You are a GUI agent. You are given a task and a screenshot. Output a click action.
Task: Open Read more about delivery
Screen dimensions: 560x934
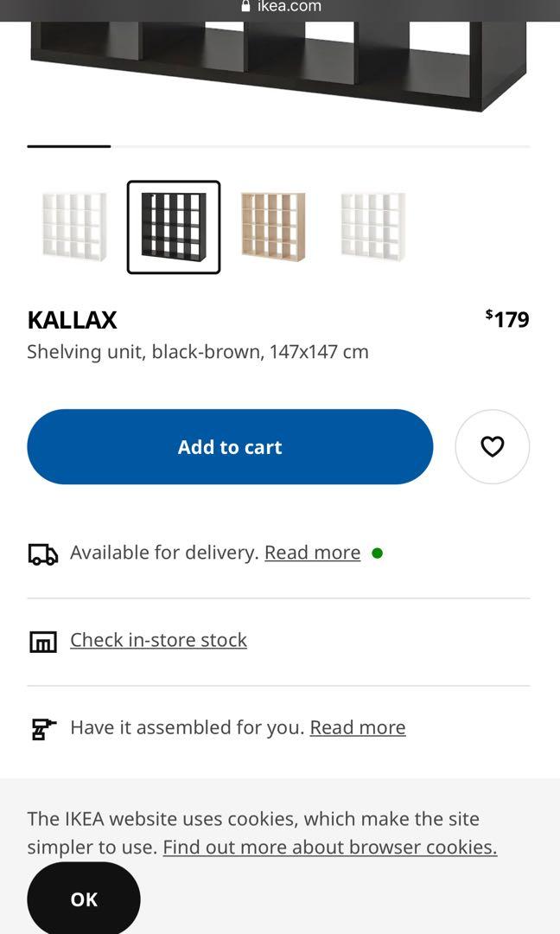coord(312,553)
